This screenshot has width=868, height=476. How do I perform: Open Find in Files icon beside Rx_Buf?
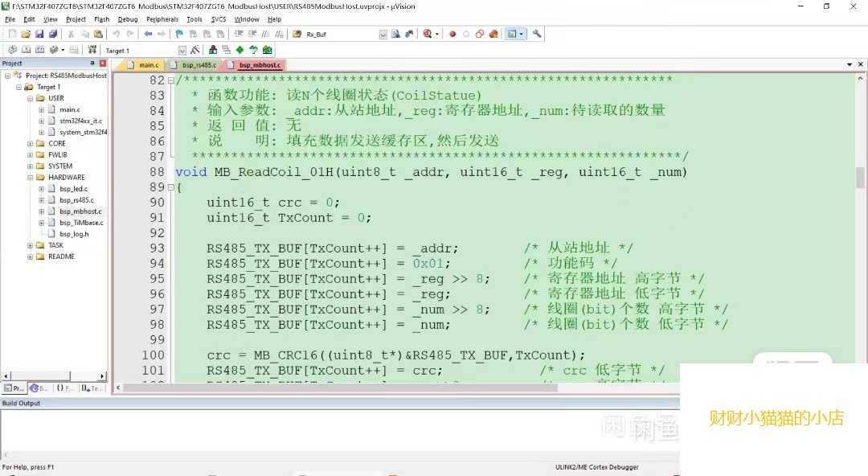[297, 34]
